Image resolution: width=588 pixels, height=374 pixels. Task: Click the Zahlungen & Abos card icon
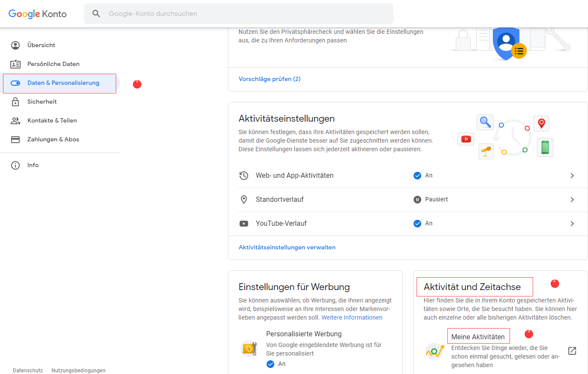click(x=15, y=139)
